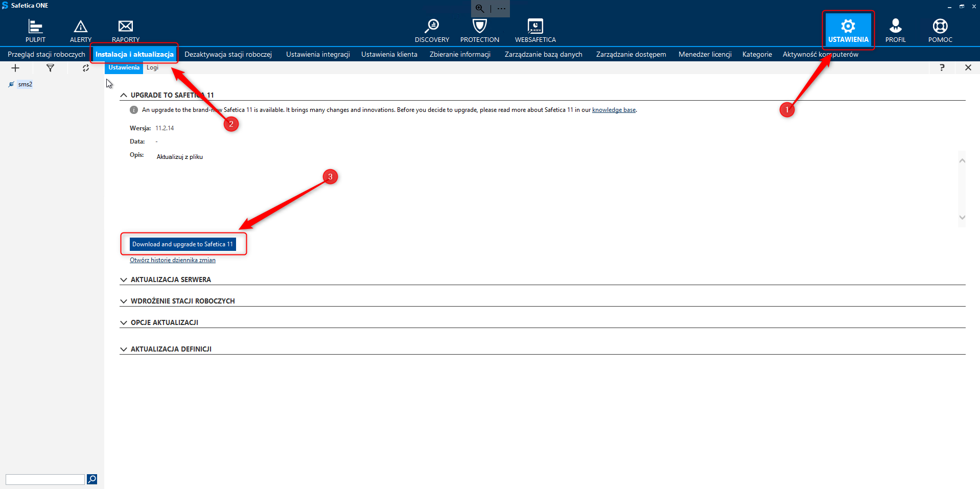This screenshot has width=980, height=489.
Task: Click the refresh icon in sidebar
Action: (85, 68)
